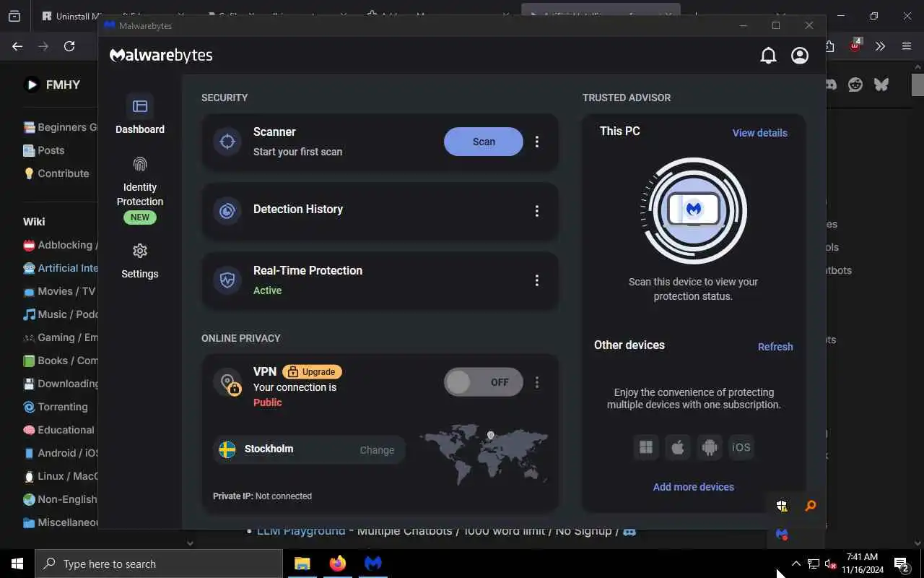This screenshot has width=924, height=578.
Task: Start a scan with Scan button
Action: click(x=483, y=142)
